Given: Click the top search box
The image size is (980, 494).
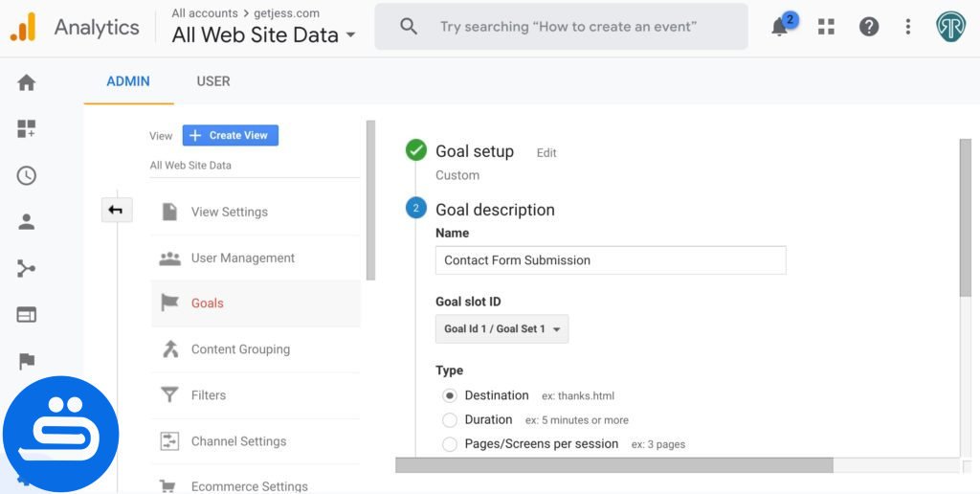Looking at the screenshot, I should click(561, 26).
